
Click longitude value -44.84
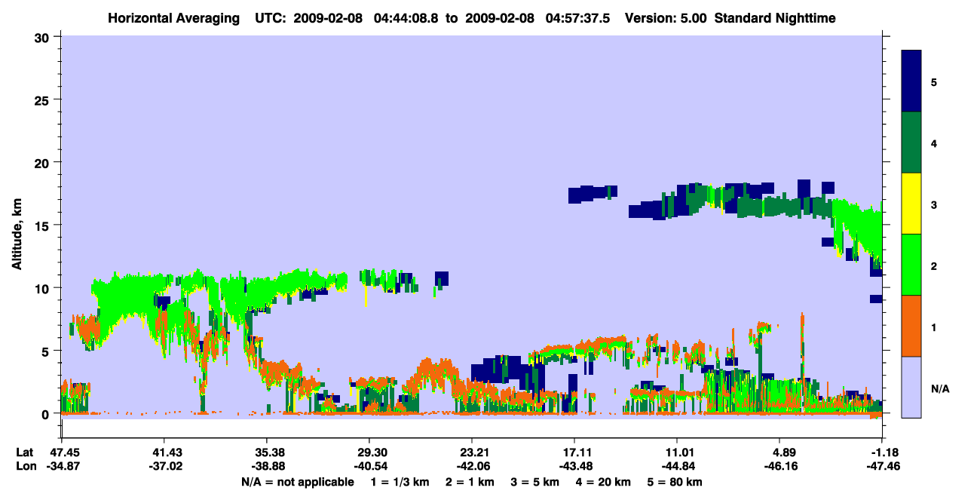(x=678, y=467)
